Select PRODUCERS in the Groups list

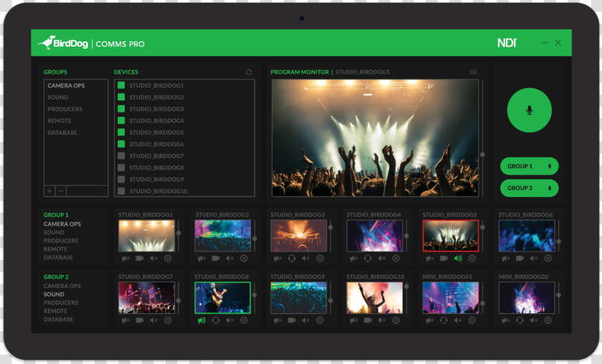tap(65, 109)
